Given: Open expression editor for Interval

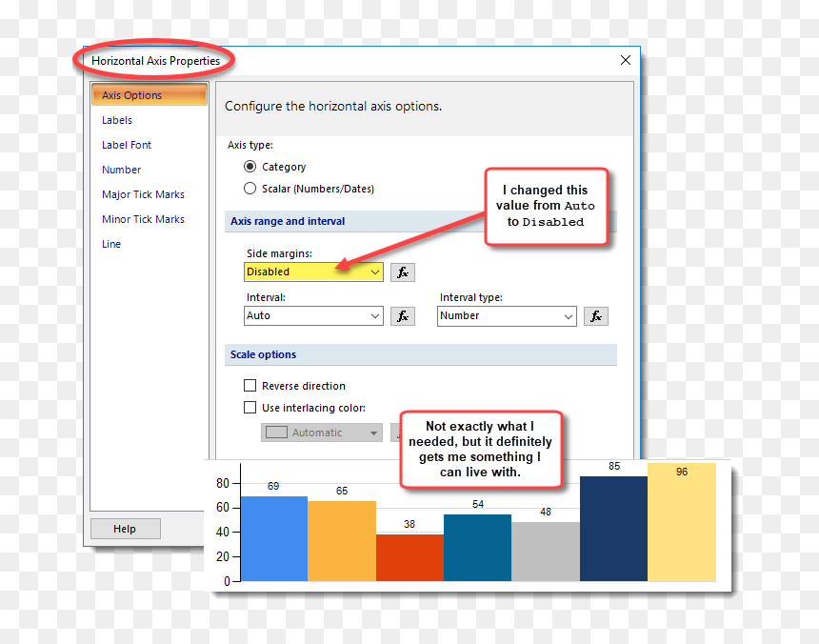Looking at the screenshot, I should (403, 316).
